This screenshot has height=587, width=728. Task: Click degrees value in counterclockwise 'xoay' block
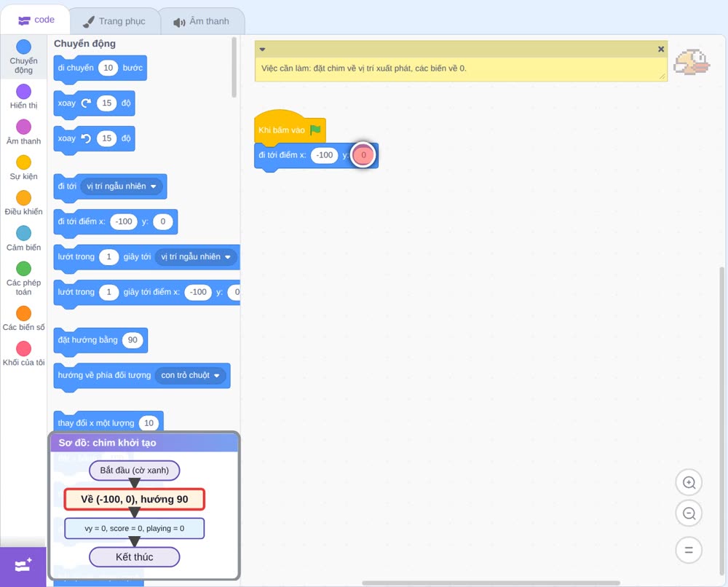tap(107, 138)
